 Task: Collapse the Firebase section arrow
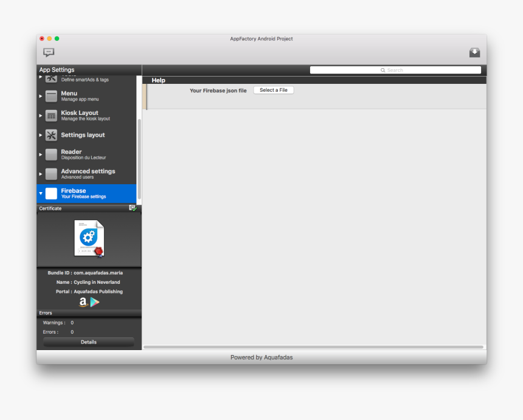(41, 193)
